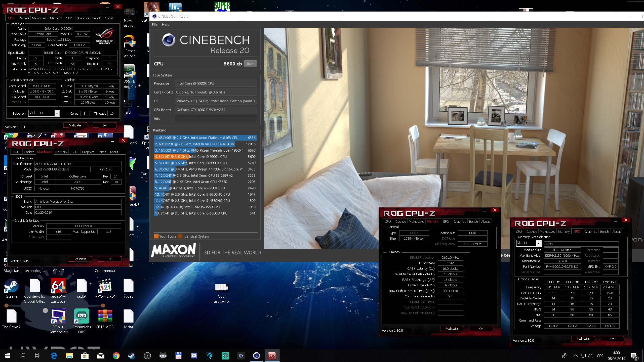
Task: Expand the hidden tray icons chevron
Action: point(575,355)
